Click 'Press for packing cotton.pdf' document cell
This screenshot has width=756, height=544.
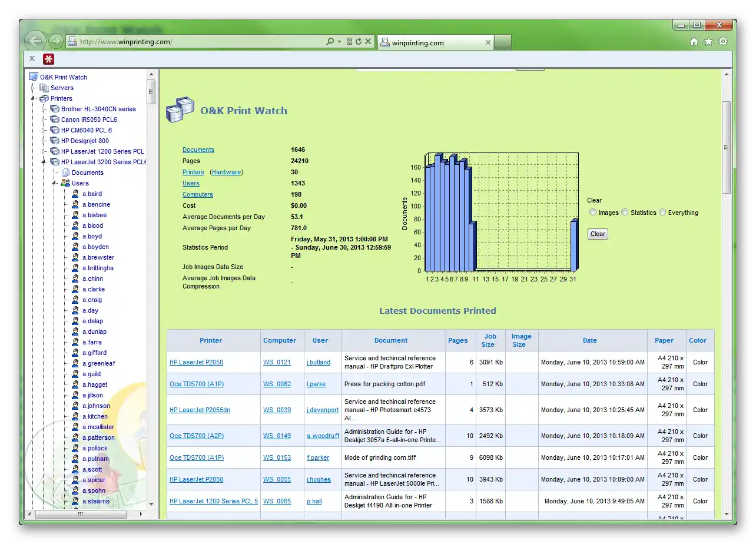[393, 384]
